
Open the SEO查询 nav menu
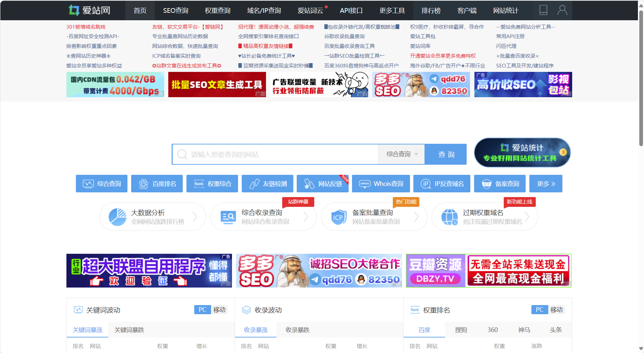[x=176, y=10]
